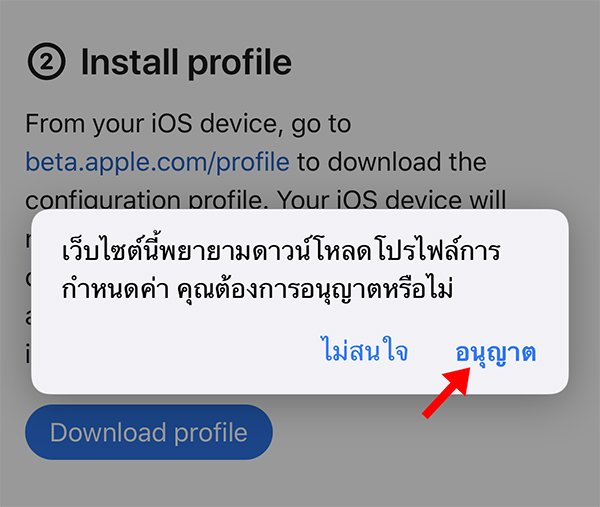Click the line configuration profile. Your iOS device will
Screen dimensions: 600x507
266,199
